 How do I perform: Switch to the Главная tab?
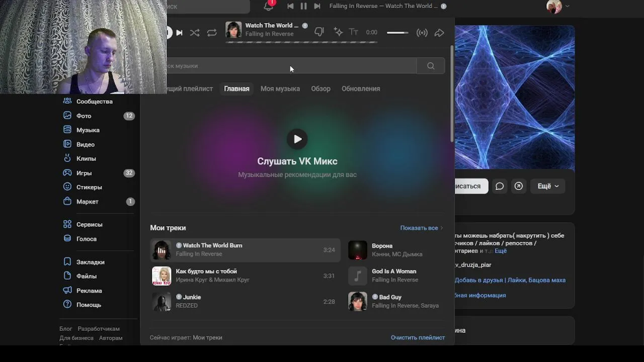pos(236,88)
